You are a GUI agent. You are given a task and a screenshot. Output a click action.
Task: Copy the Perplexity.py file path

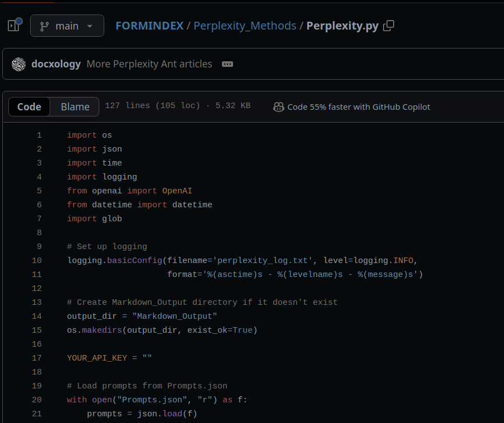pos(389,26)
